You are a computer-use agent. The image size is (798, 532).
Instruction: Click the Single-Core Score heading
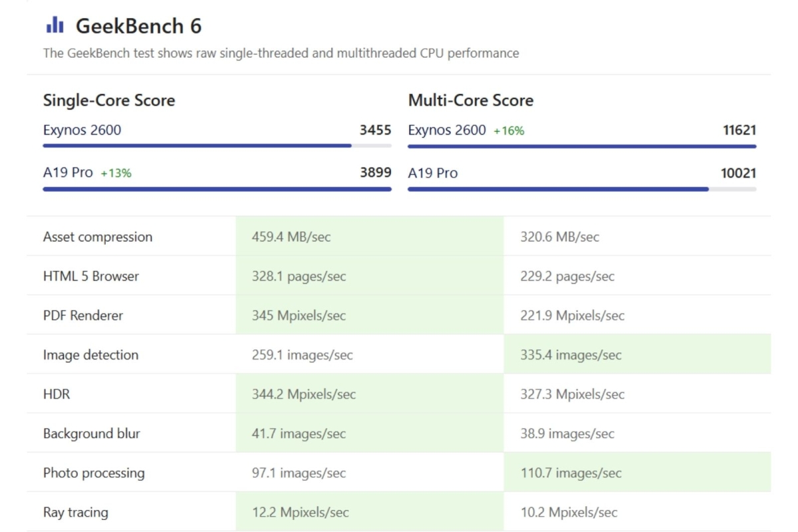point(109,100)
